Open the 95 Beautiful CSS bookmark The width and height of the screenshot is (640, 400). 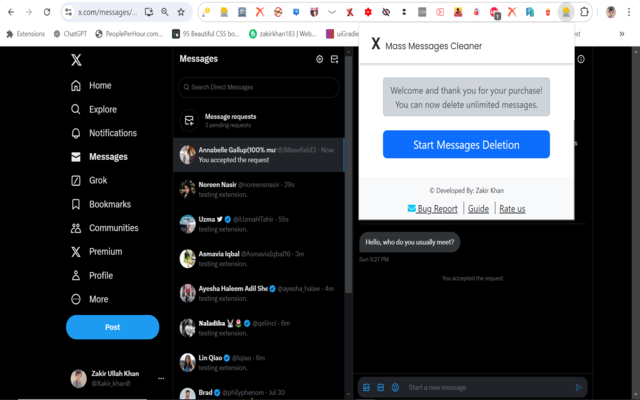point(206,34)
